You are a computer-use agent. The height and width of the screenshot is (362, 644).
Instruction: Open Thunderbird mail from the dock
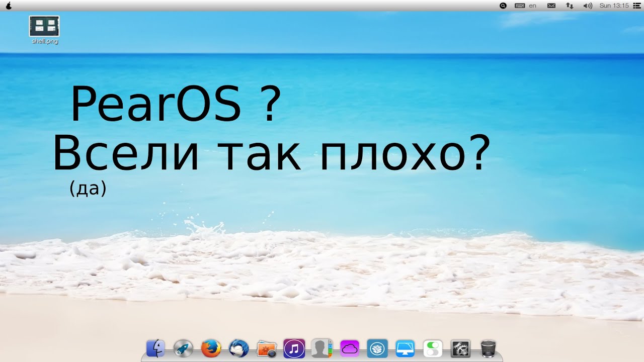tap(238, 348)
